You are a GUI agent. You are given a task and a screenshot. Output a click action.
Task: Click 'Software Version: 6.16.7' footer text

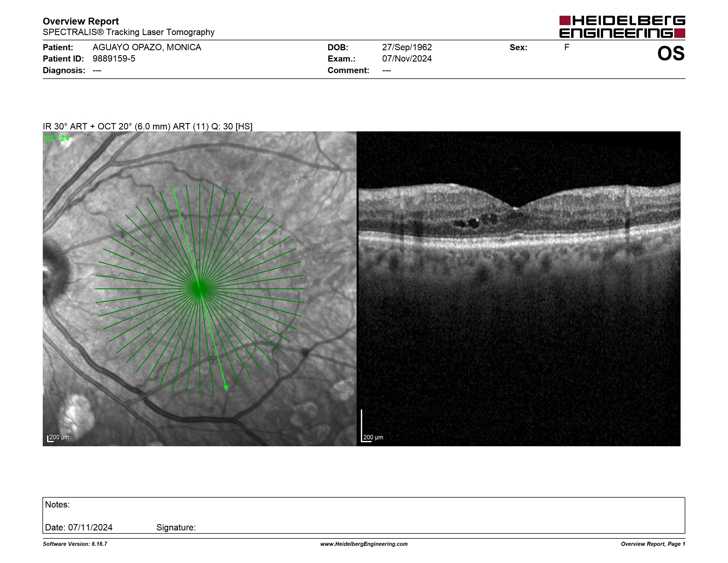(75, 544)
